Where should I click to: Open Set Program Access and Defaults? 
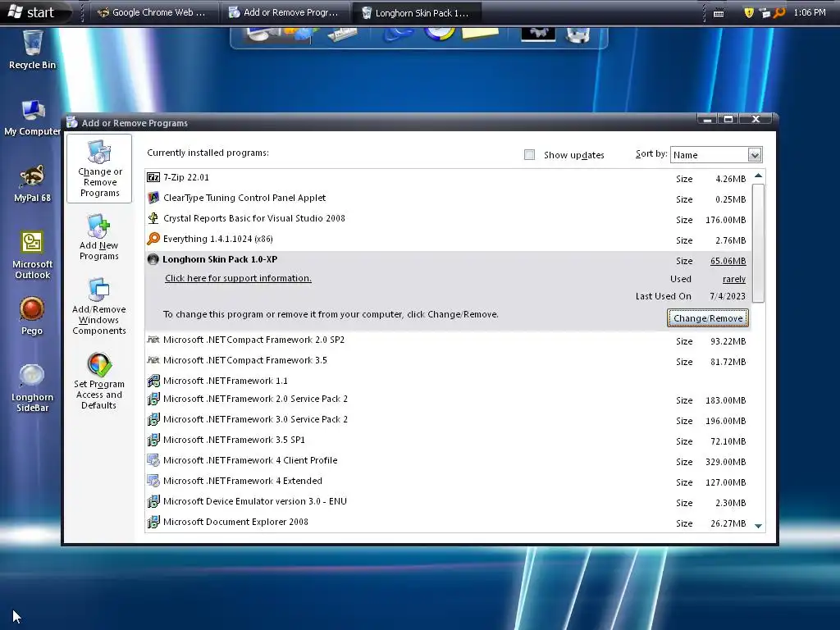99,381
